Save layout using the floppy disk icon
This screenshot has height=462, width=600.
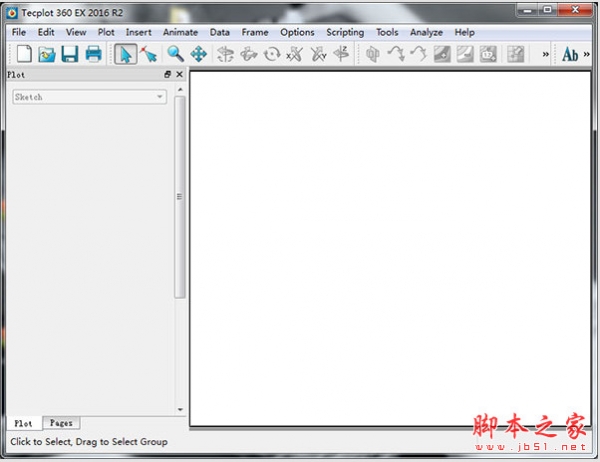(x=70, y=54)
